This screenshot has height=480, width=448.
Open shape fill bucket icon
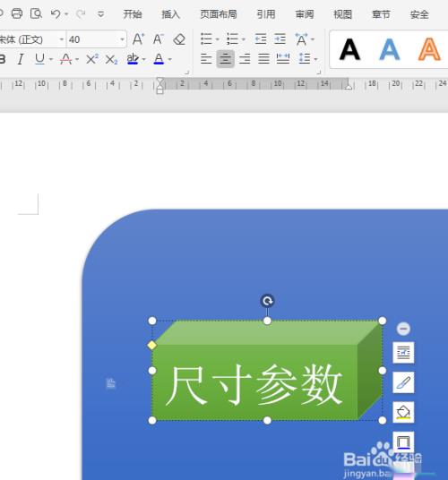pos(403,412)
